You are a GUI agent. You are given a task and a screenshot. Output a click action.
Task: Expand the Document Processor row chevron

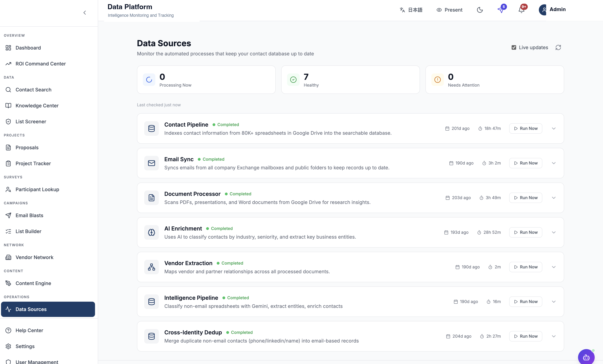(554, 198)
